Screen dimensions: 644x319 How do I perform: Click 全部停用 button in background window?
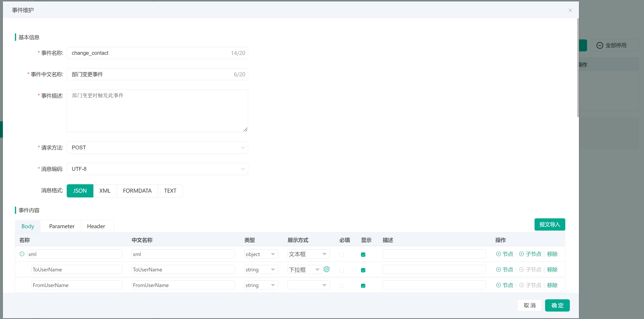point(614,45)
